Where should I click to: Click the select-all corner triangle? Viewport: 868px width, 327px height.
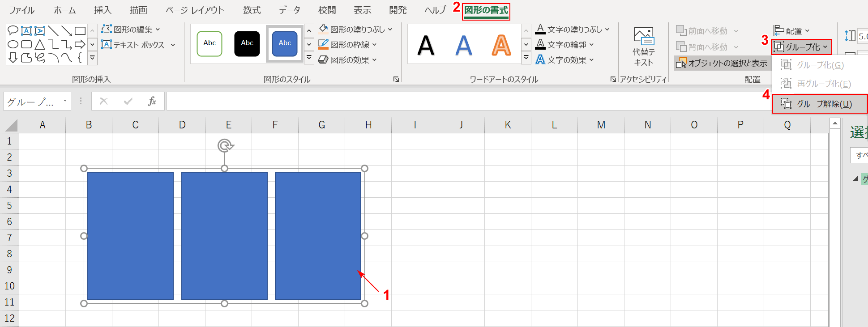coord(11,125)
